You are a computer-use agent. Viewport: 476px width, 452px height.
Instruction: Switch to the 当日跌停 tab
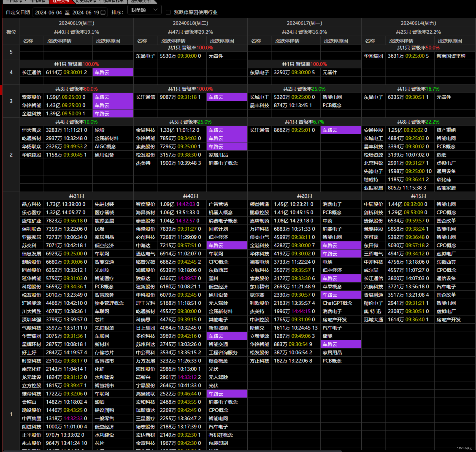click(37, 1)
